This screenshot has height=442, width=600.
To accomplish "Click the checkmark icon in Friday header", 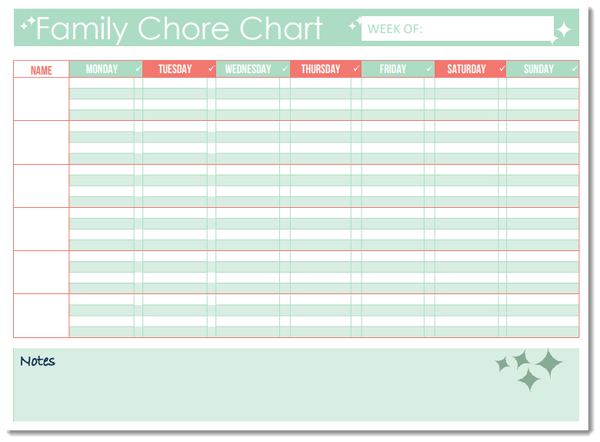I will coord(429,70).
